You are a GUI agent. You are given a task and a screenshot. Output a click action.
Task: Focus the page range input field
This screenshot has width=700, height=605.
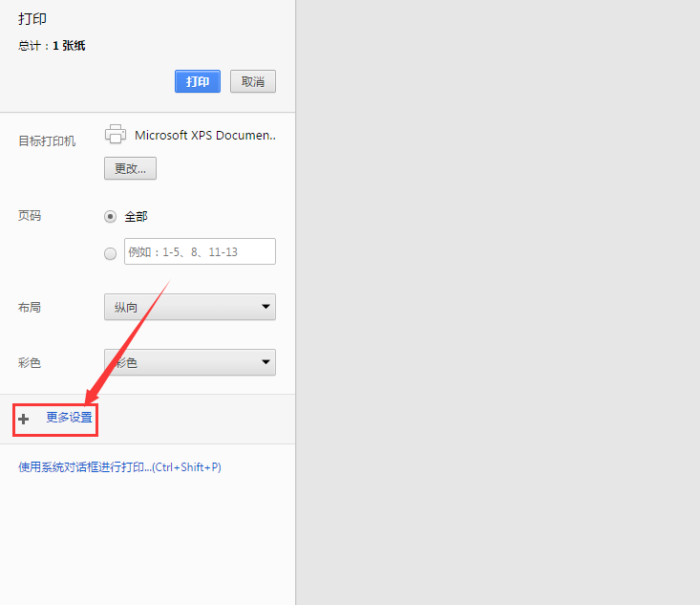click(x=200, y=251)
